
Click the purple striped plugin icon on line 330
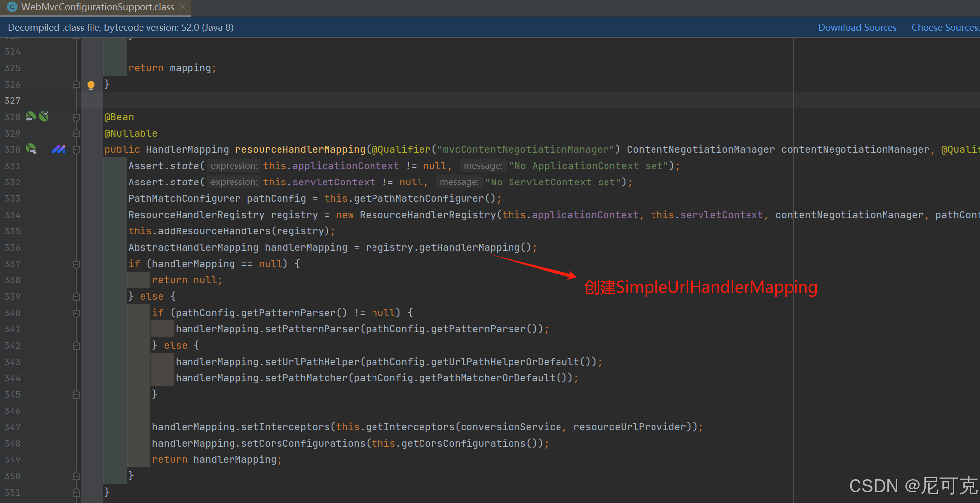(x=59, y=149)
